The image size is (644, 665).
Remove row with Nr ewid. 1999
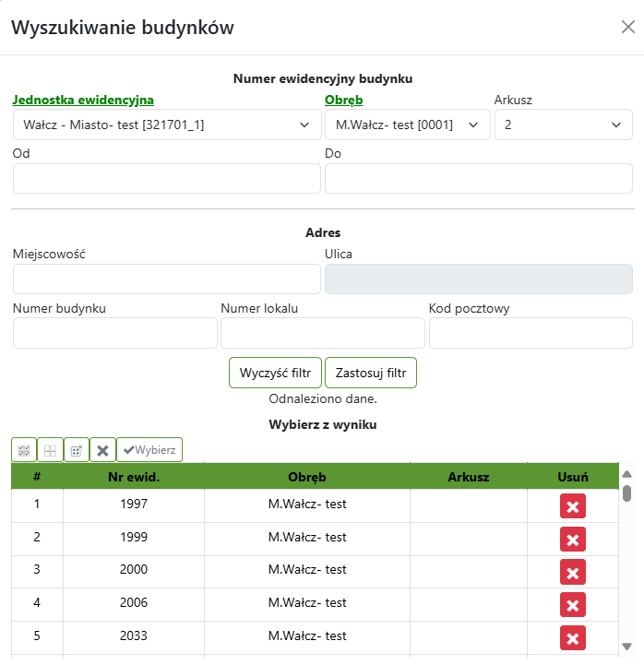tap(572, 539)
